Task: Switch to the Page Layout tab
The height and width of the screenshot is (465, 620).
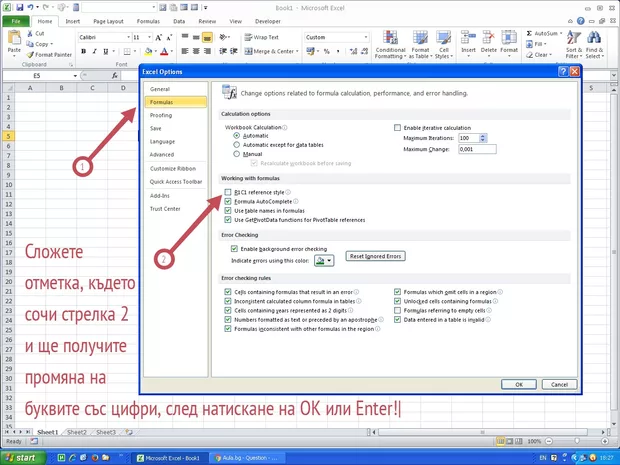Action: [108, 21]
